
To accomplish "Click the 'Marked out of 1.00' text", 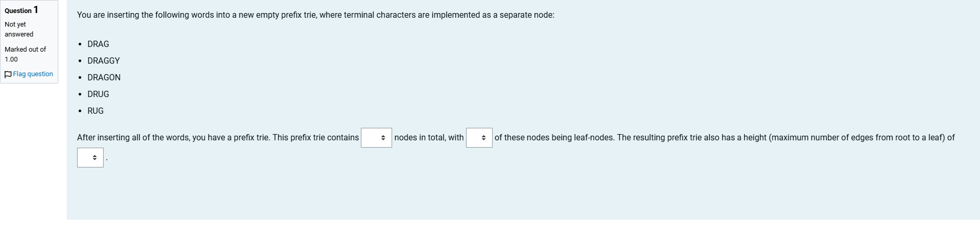I will [25, 54].
